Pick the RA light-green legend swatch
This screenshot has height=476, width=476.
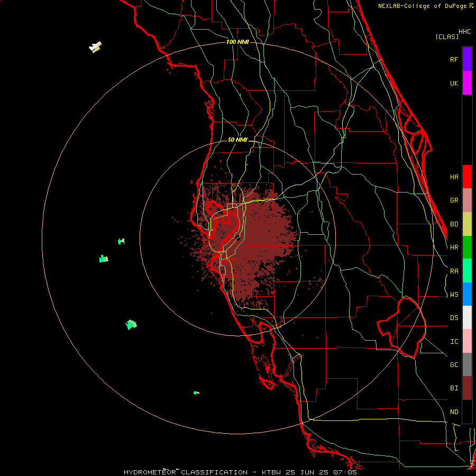tap(467, 271)
